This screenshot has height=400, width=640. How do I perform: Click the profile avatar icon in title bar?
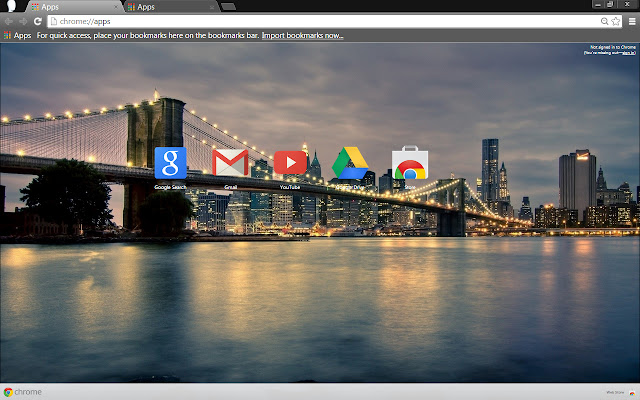point(11,6)
